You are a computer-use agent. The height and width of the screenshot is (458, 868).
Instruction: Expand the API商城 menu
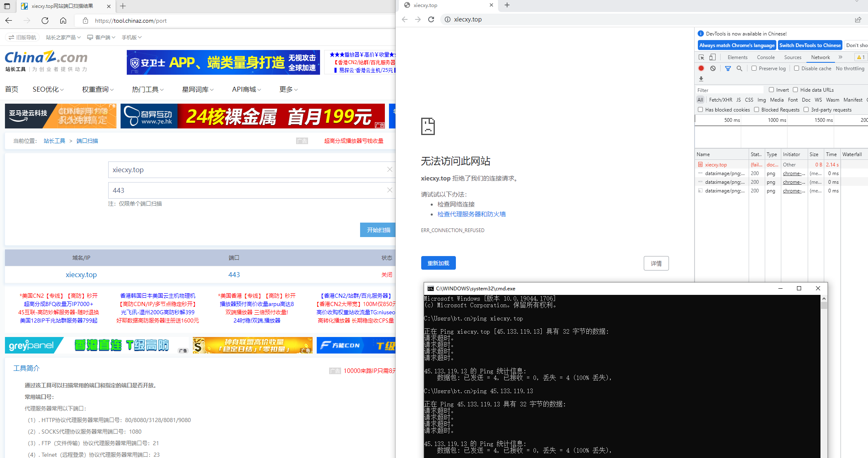point(247,89)
